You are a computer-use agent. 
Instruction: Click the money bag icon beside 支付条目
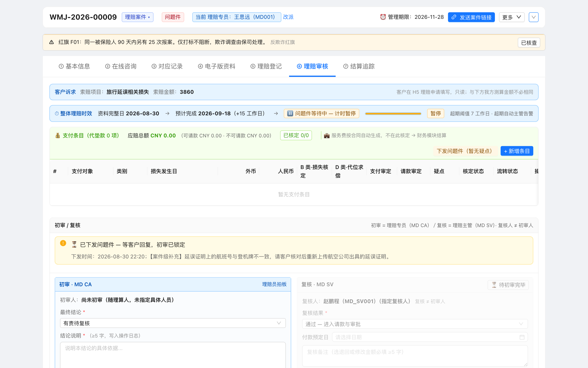tap(58, 135)
